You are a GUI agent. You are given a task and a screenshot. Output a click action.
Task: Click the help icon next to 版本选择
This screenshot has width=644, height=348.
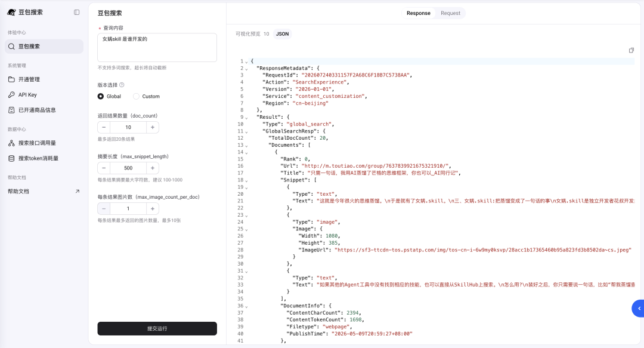coord(122,85)
